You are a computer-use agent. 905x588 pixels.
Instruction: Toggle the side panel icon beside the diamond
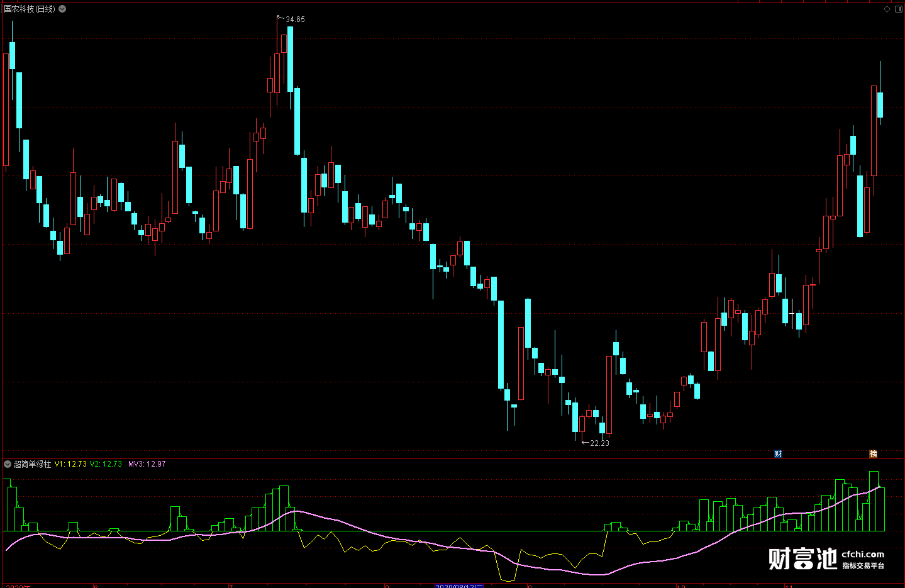pos(897,9)
